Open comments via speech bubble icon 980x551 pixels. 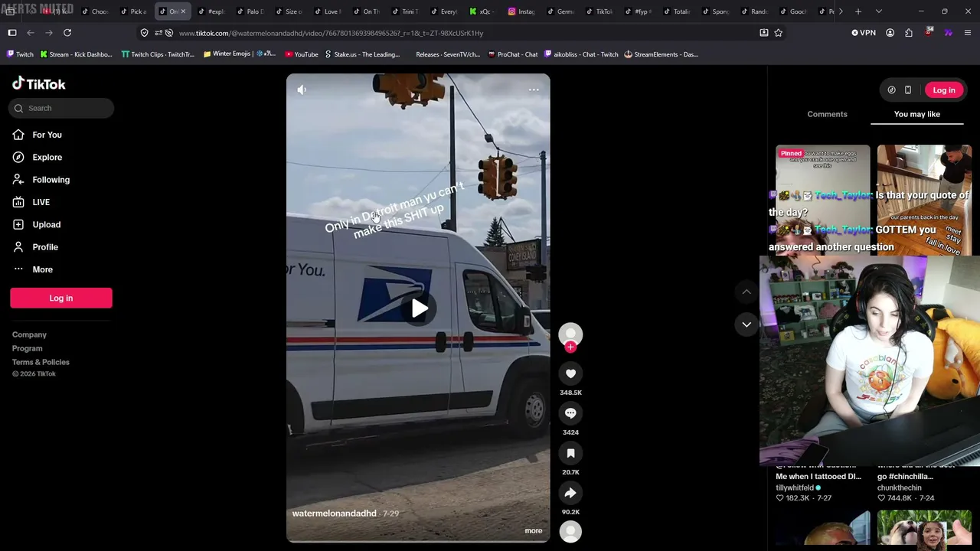[570, 413]
